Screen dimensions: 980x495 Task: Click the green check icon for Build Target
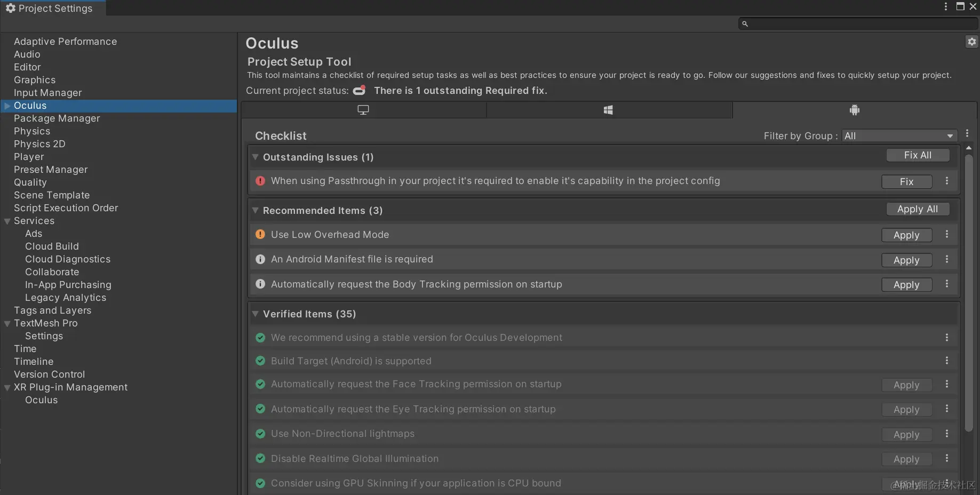tap(260, 361)
